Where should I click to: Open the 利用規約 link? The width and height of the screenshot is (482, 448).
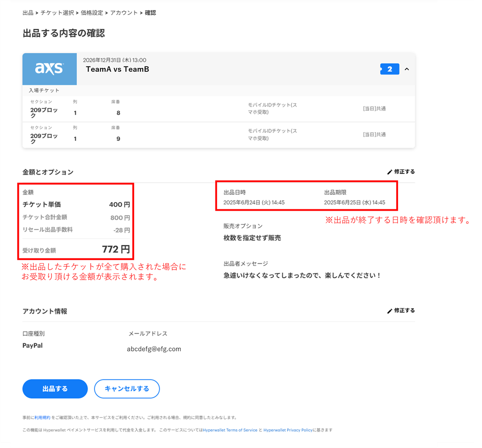pos(42,418)
